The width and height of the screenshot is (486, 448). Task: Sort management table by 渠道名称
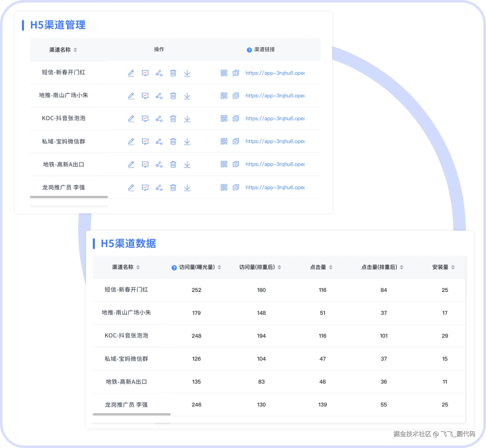pos(75,50)
